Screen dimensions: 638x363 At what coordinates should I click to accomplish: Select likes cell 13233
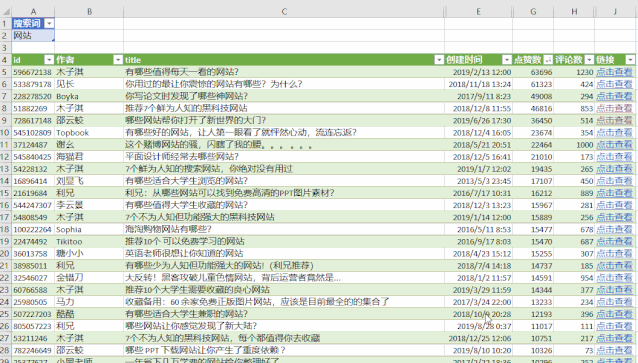coord(533,302)
